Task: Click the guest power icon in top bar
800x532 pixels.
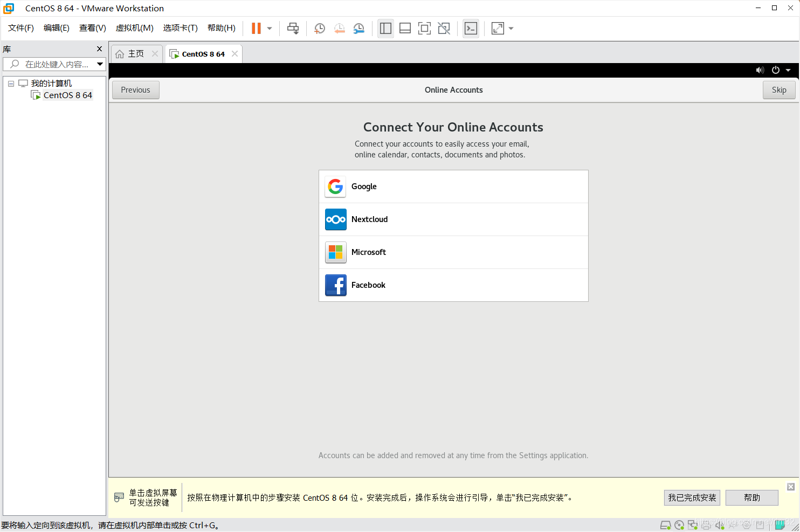Action: 776,70
